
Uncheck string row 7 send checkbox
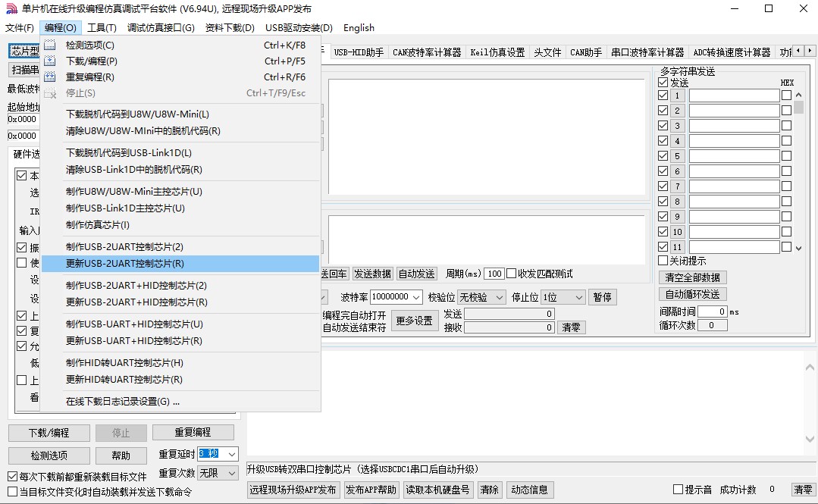pyautogui.click(x=663, y=186)
